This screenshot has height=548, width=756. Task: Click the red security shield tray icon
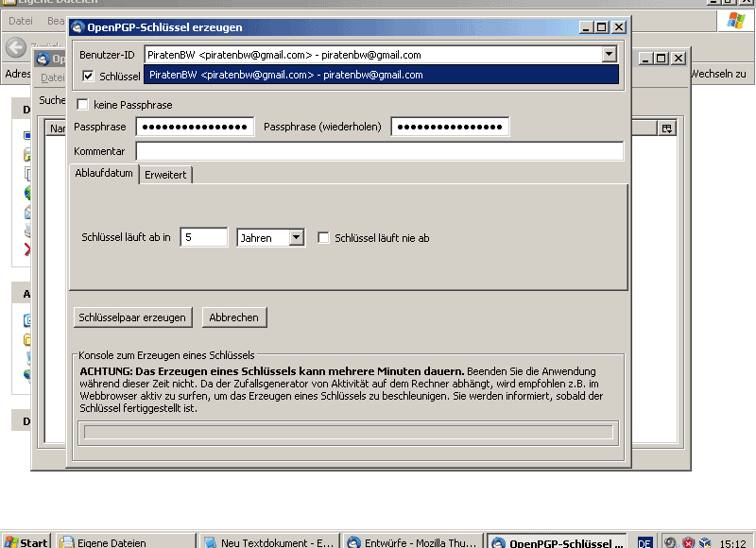click(x=689, y=542)
